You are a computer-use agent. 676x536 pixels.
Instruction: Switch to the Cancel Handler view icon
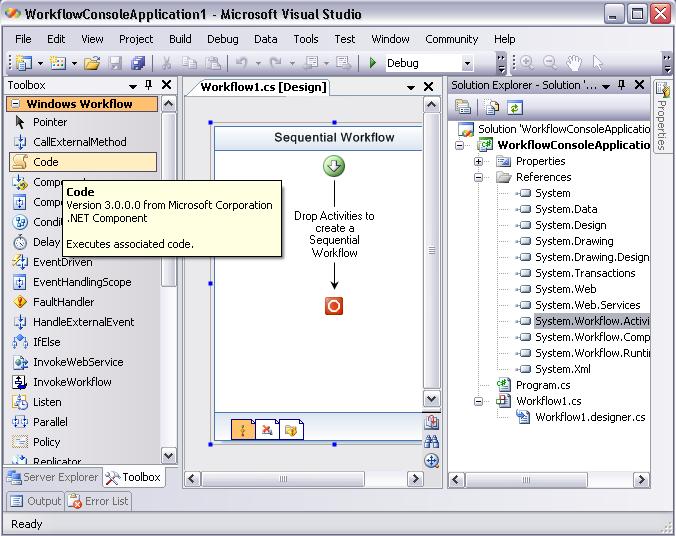point(267,429)
